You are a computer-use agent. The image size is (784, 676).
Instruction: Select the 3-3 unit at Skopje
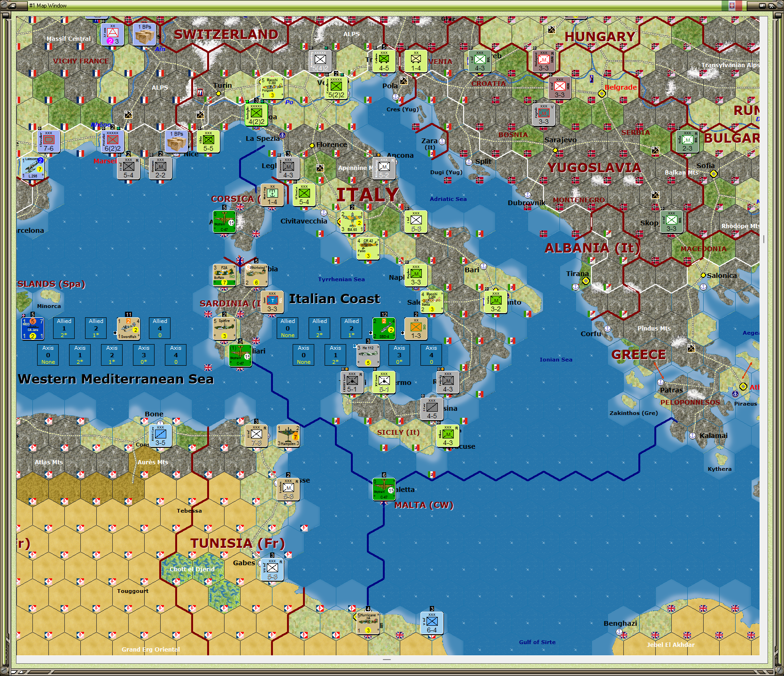tap(671, 222)
